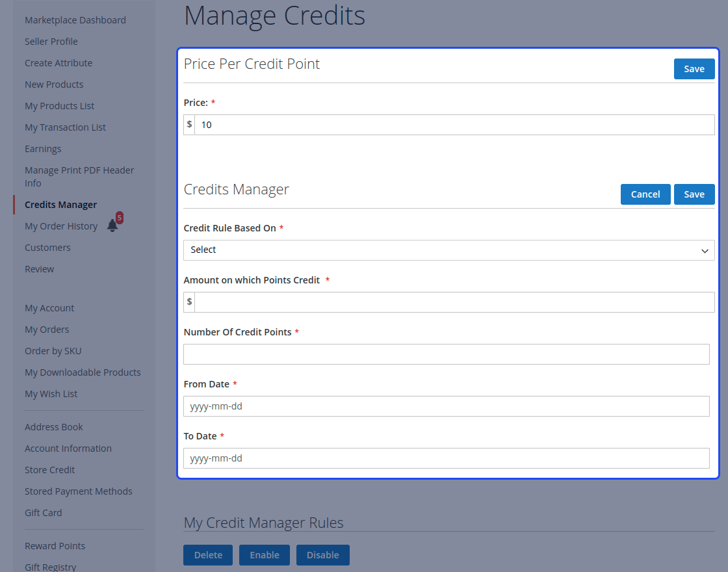Open Stored Payment Methods

coord(79,491)
